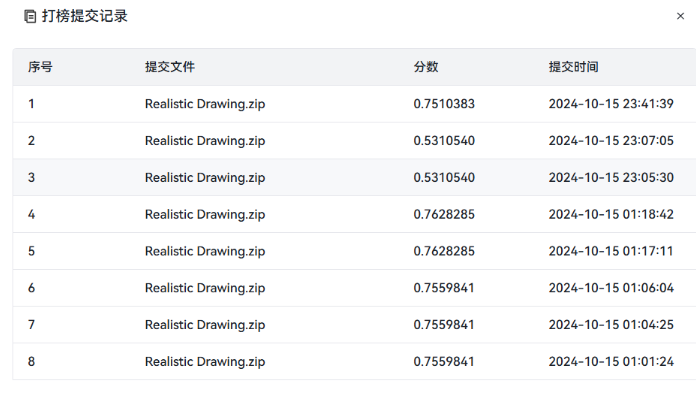Click timestamp 2024-10-15 01:18:42
The height and width of the screenshot is (395, 696).
pyautogui.click(x=611, y=214)
